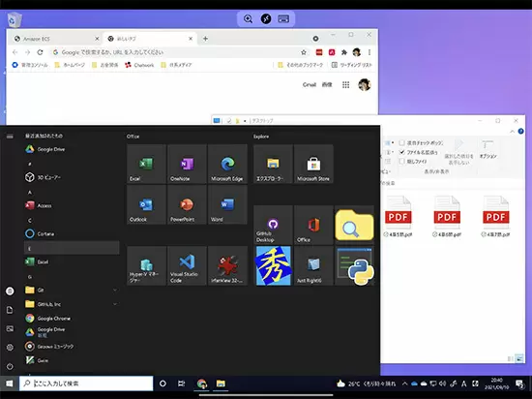
Task: Open Options in the Explorer ribbon
Action: click(488, 149)
